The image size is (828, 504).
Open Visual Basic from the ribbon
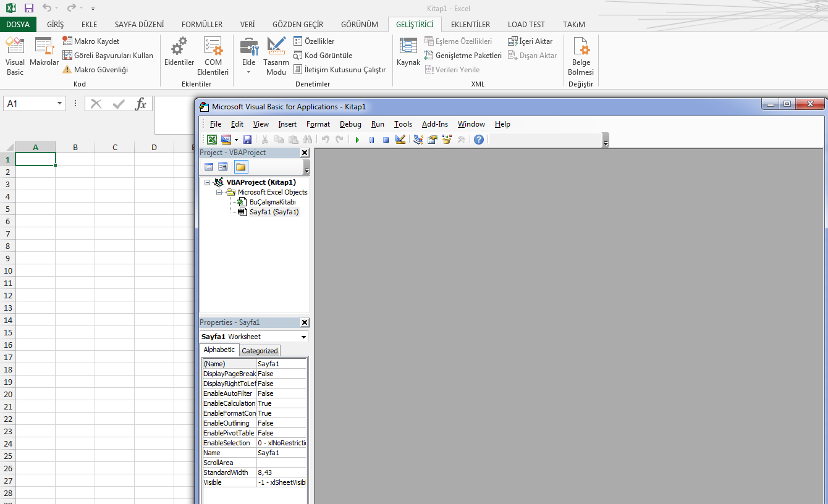coord(15,56)
